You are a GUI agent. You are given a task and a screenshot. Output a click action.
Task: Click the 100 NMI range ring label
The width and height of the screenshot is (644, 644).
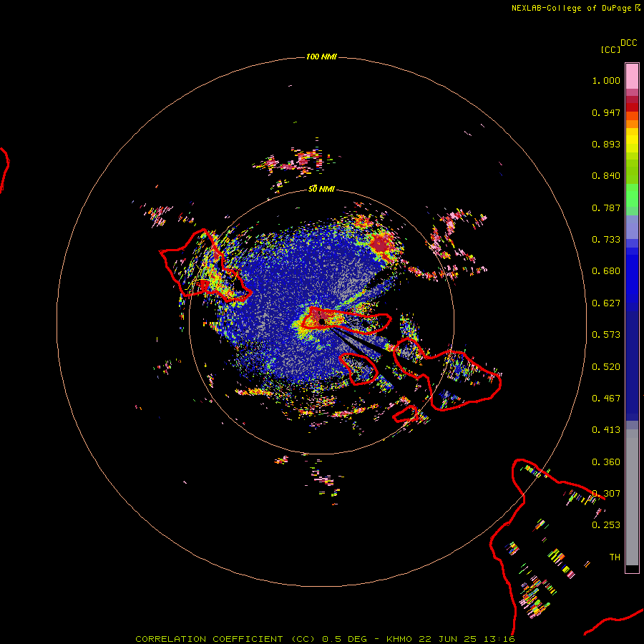point(321,57)
